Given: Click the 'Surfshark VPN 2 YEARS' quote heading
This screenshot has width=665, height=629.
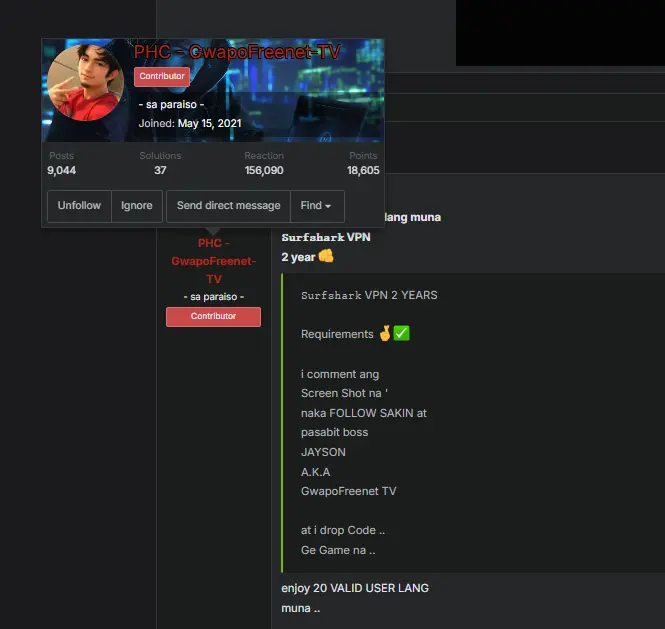Looking at the screenshot, I should click(369, 295).
